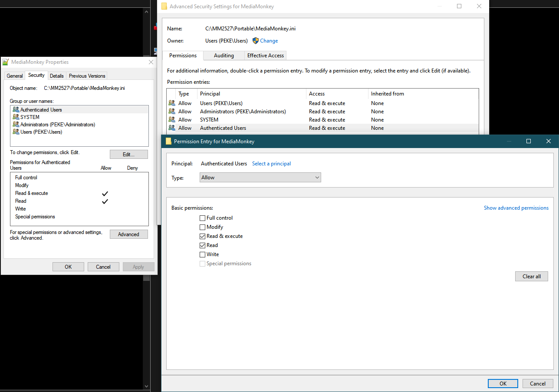Screen dimensions: 559x392
Task: Open the Effective Access tab
Action: click(265, 56)
